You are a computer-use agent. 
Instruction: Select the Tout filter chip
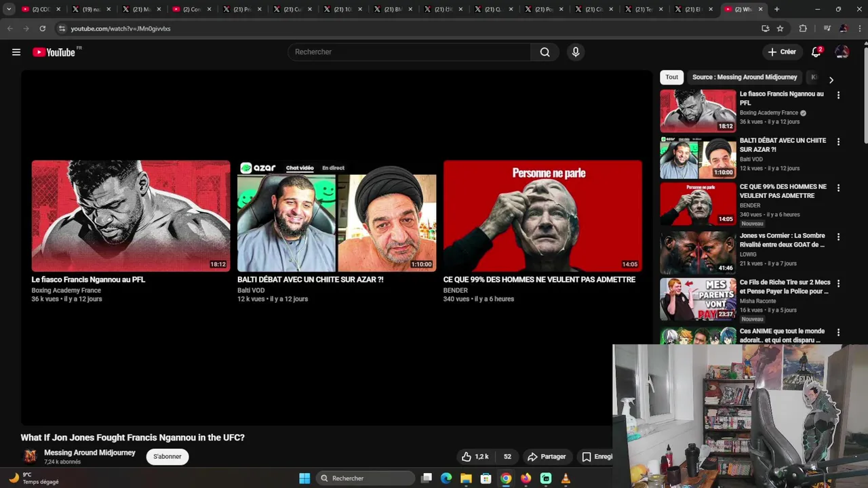(x=671, y=77)
